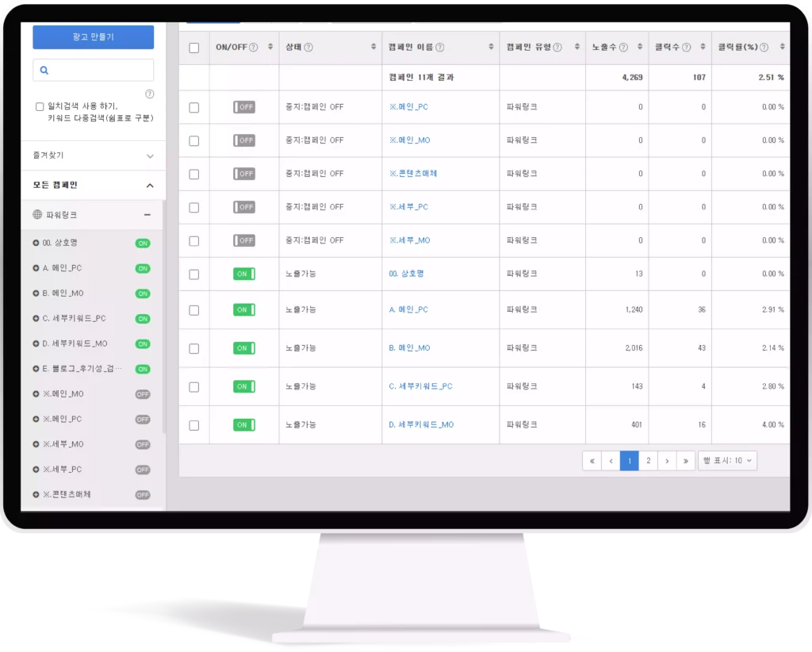The width and height of the screenshot is (812, 652).
Task: Open the D. 세부키워드_MO campaign link
Action: coord(421,425)
